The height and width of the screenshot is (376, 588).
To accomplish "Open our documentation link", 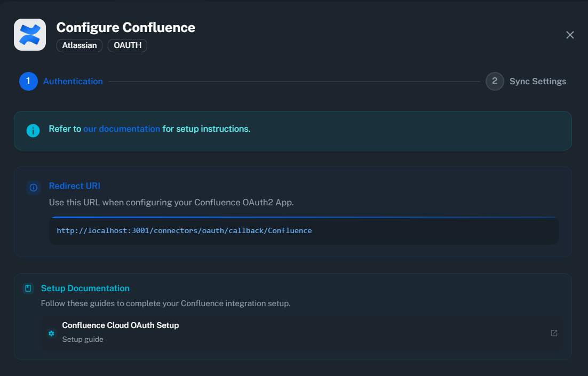I will 121,129.
